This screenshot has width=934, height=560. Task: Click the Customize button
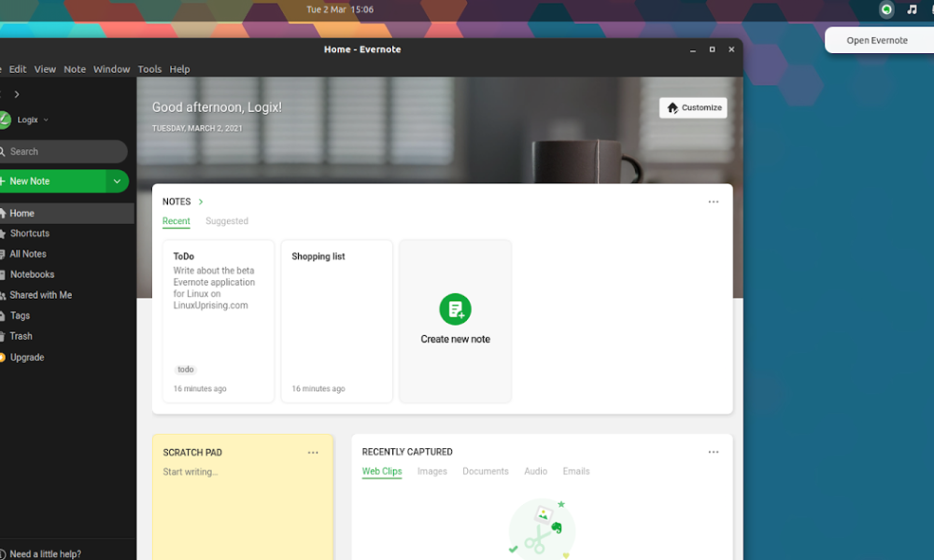click(693, 107)
